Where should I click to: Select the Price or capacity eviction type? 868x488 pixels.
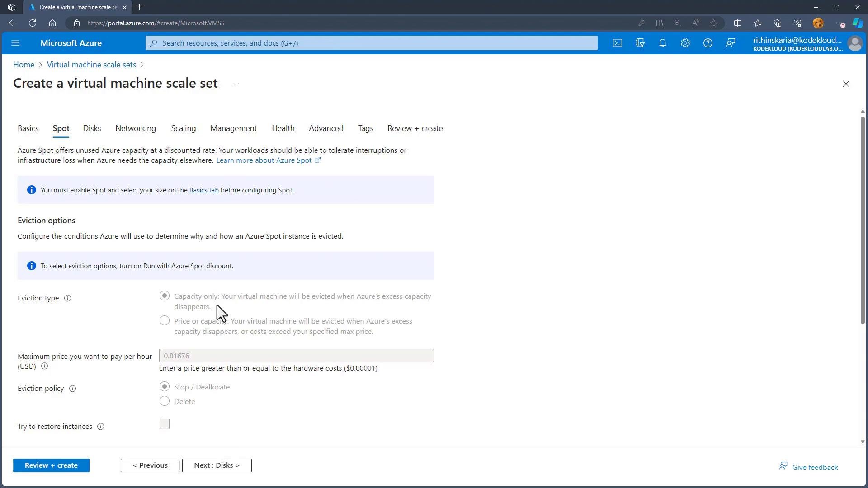point(165,320)
